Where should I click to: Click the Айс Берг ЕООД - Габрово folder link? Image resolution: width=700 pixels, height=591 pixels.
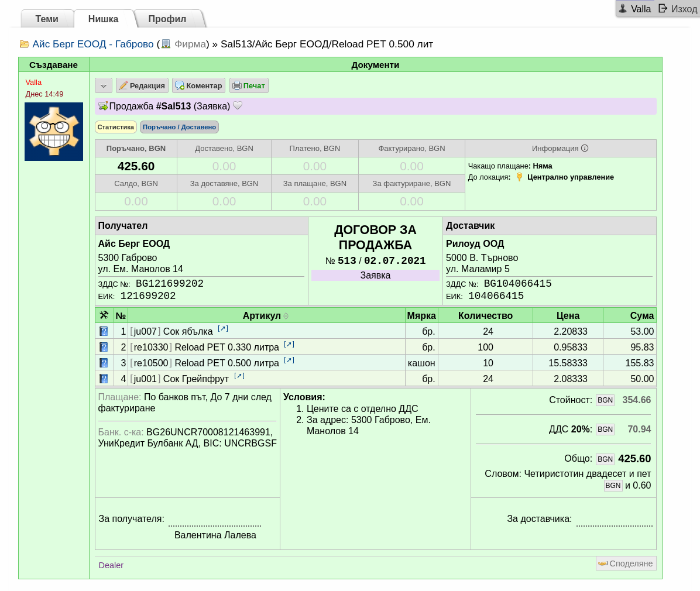pyautogui.click(x=93, y=44)
